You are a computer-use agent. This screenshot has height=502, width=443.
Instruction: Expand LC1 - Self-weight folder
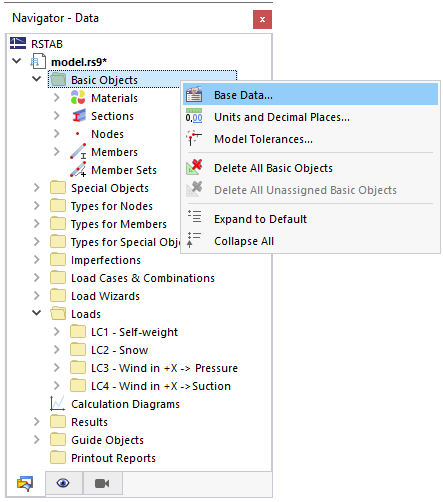[x=57, y=332]
